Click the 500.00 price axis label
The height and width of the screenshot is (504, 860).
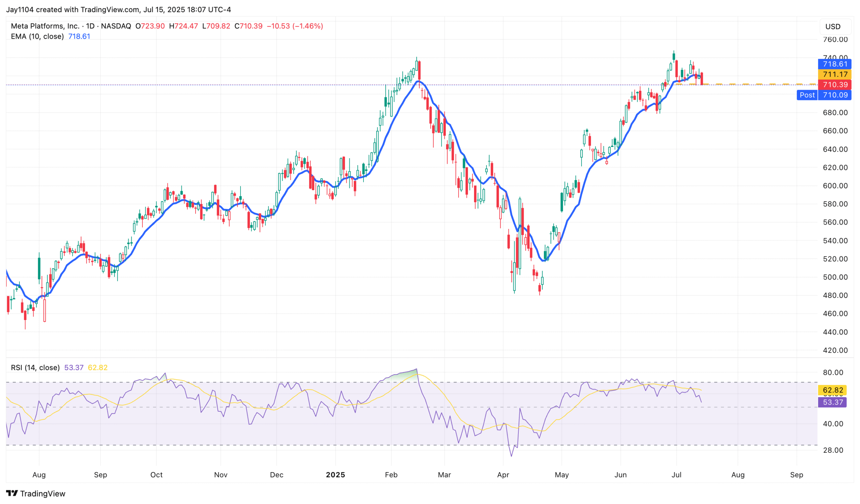click(835, 277)
